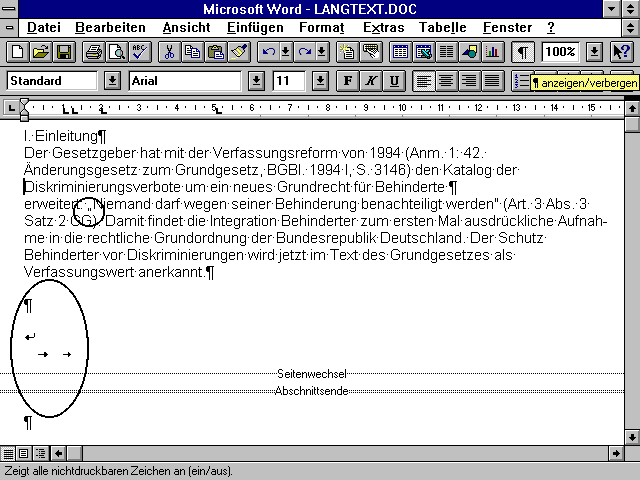Switch to normal view icon
Screen dimensions: 640x480
8,453
